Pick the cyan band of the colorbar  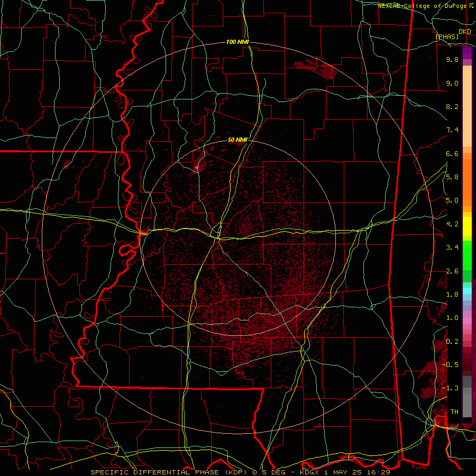click(x=467, y=290)
